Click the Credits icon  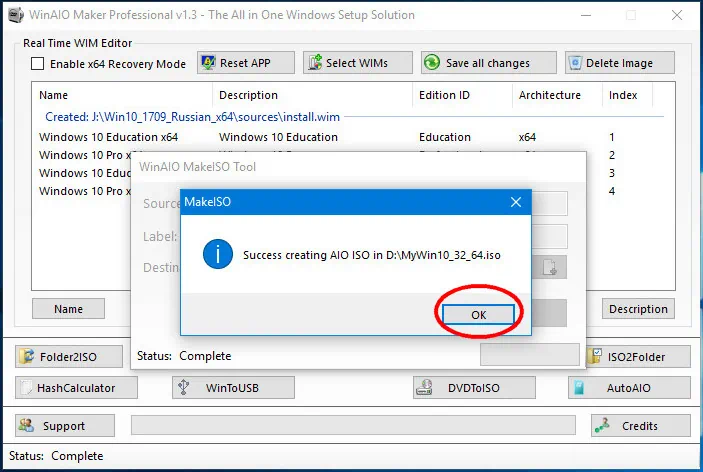click(x=602, y=425)
